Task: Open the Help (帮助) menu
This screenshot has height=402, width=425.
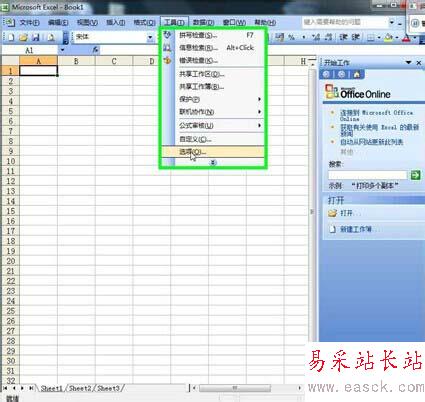Action: pos(265,22)
